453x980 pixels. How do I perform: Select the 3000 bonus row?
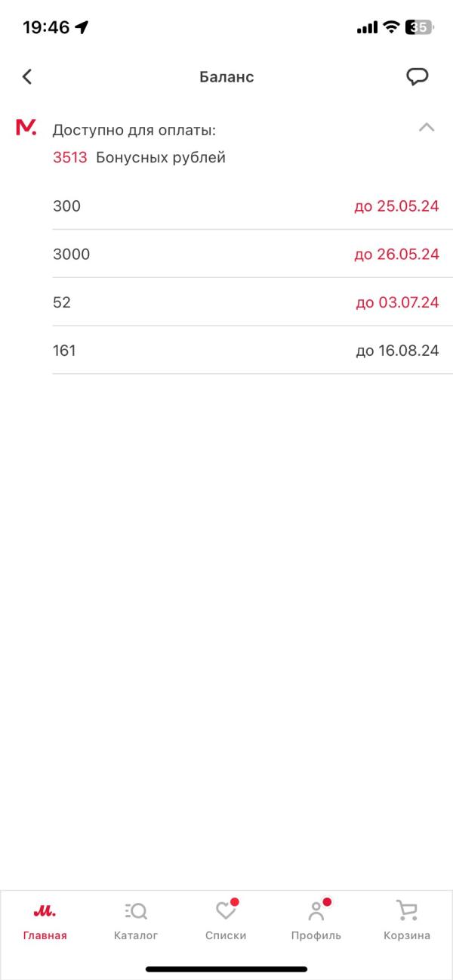click(x=245, y=254)
